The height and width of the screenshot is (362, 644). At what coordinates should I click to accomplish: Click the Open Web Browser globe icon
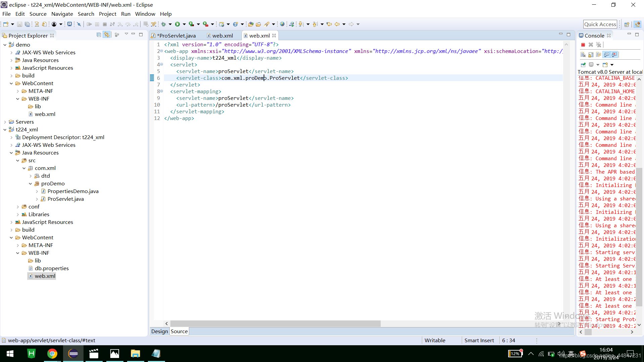pyautogui.click(x=282, y=24)
